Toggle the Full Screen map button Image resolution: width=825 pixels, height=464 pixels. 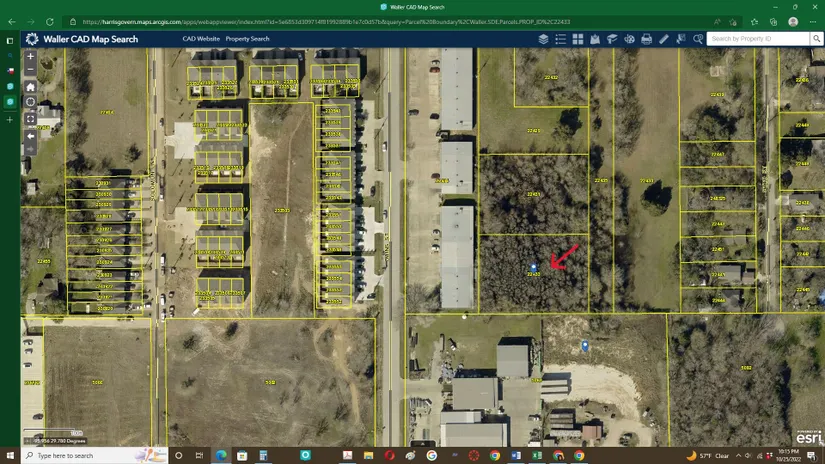[x=30, y=118]
